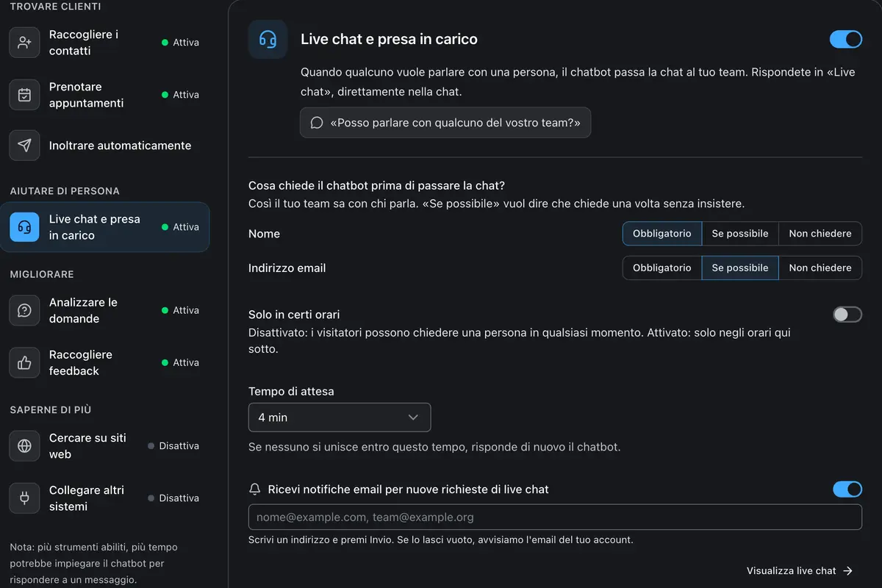The width and height of the screenshot is (882, 588).
Task: Set Nome to Se possibile
Action: click(740, 234)
